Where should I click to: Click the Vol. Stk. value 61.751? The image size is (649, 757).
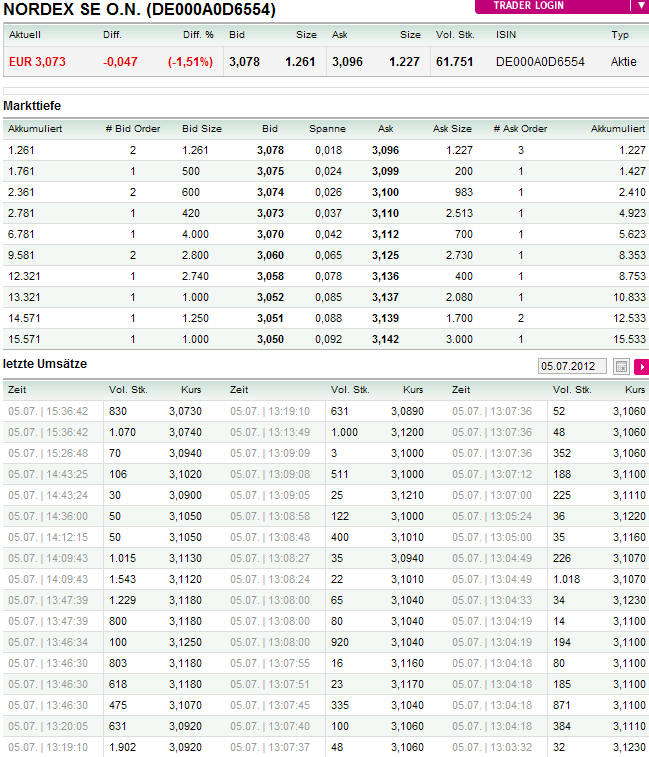pyautogui.click(x=454, y=62)
